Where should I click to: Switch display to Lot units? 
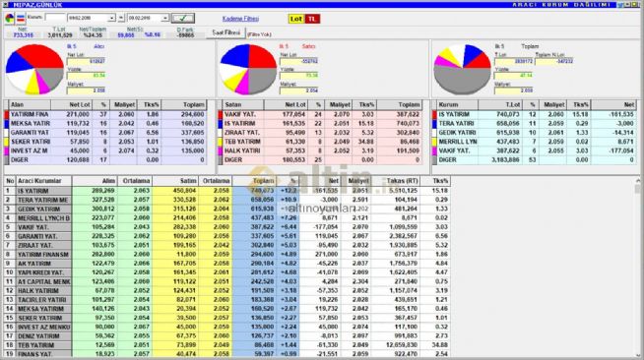coord(296,19)
